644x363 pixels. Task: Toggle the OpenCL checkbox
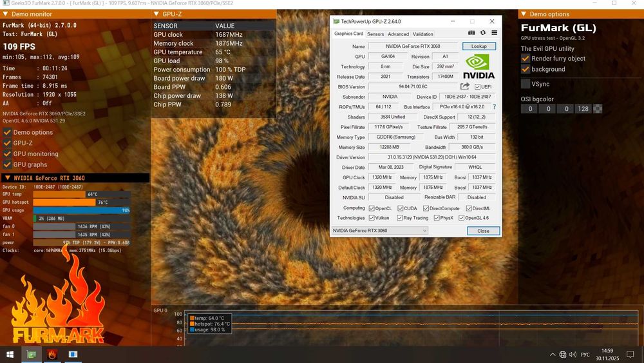tap(372, 208)
